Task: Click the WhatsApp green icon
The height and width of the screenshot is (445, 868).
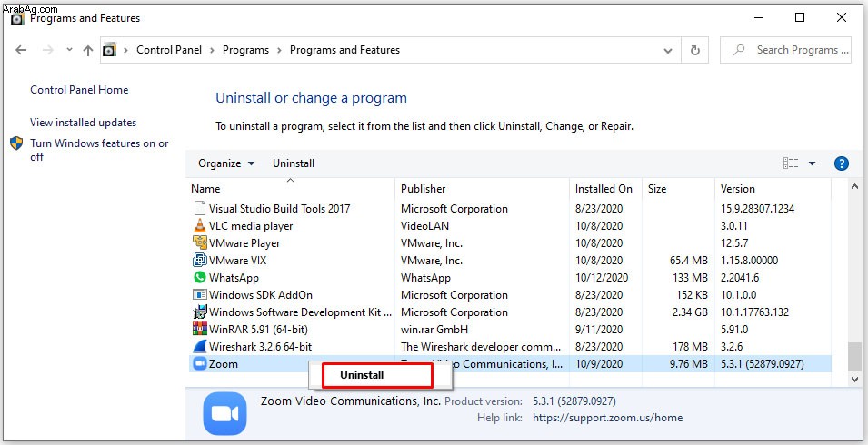Action: 199,278
